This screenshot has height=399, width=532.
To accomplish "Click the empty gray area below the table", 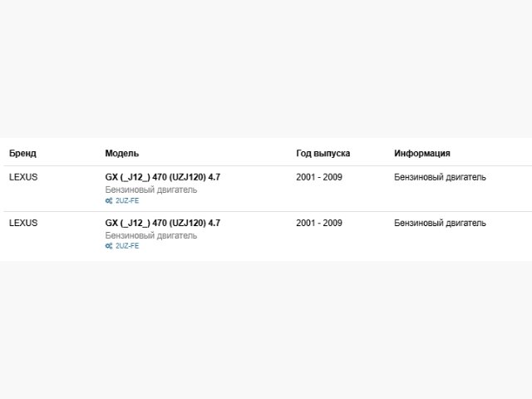I will tap(266, 332).
